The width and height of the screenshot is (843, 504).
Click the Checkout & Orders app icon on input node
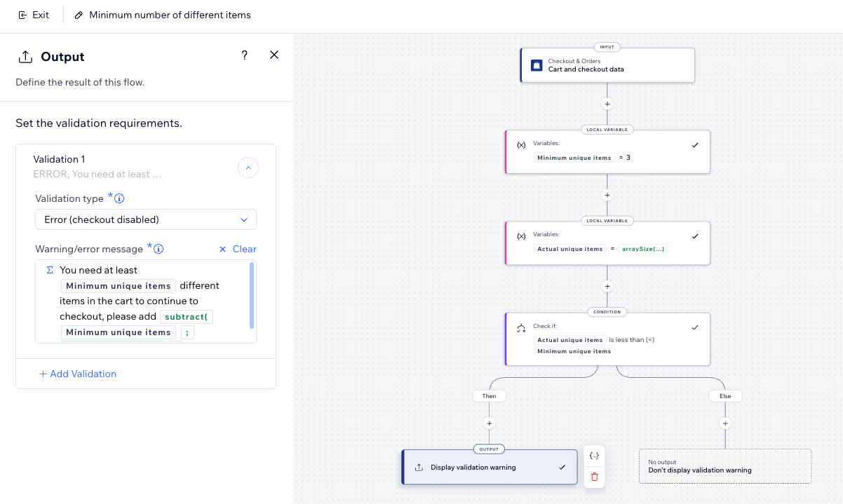537,64
